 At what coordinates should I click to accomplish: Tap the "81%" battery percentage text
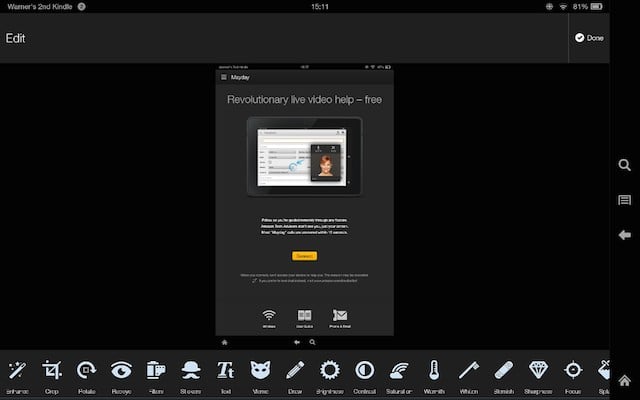(x=580, y=7)
